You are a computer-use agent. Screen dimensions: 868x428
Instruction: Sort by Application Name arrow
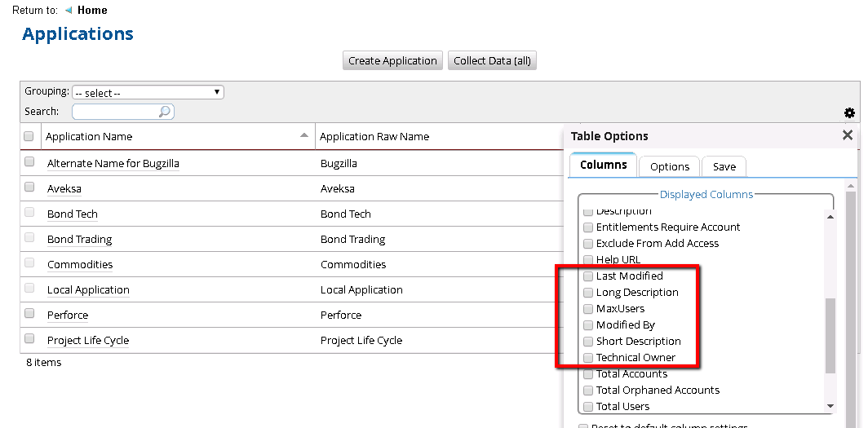point(304,135)
